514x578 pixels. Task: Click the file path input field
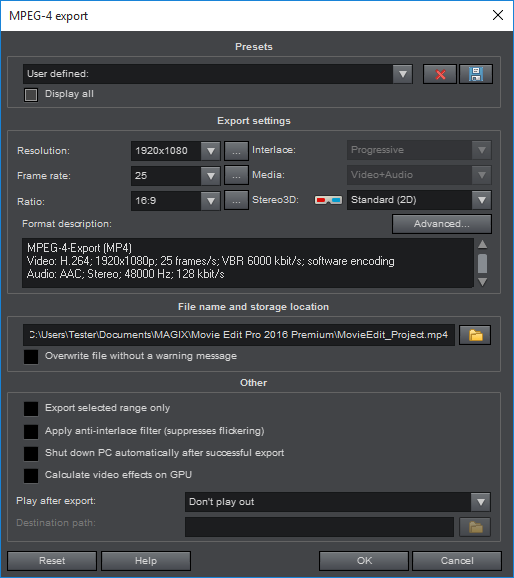(239, 335)
